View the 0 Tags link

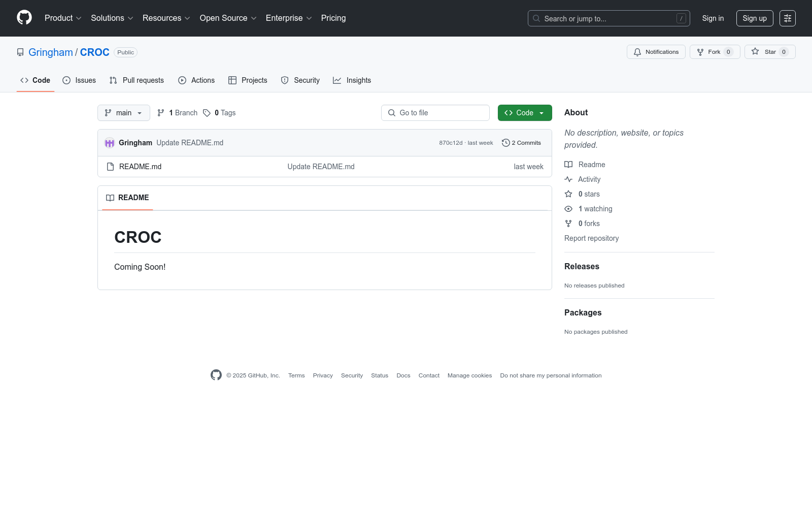coord(219,113)
